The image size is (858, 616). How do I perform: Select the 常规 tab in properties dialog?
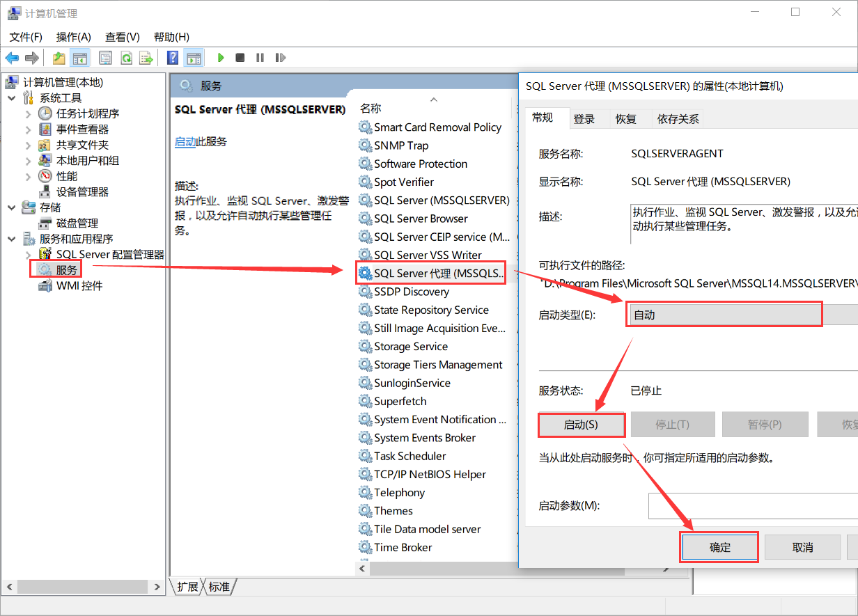point(543,118)
